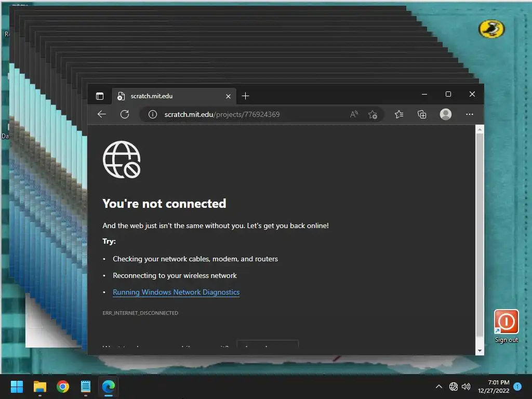Click the page scrollbar up arrow
The image size is (532, 399).
click(480, 129)
